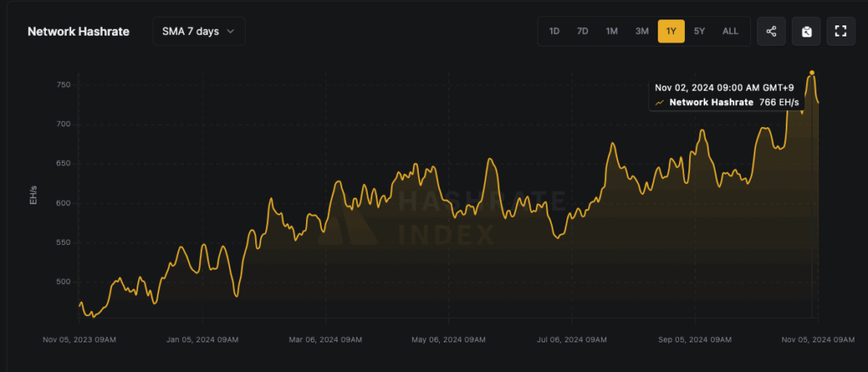The image size is (868, 372).
Task: Click the EH/s axis title
Action: (33, 196)
